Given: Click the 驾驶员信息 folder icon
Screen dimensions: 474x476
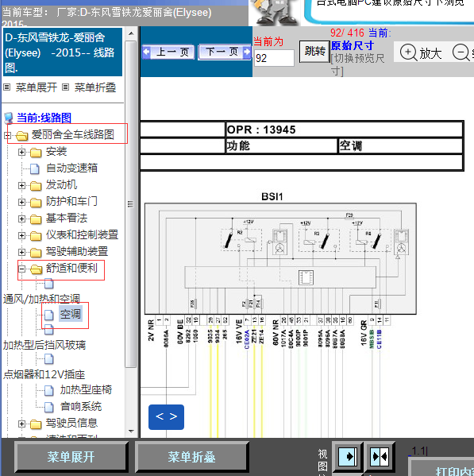Looking at the screenshot, I should [36, 424].
